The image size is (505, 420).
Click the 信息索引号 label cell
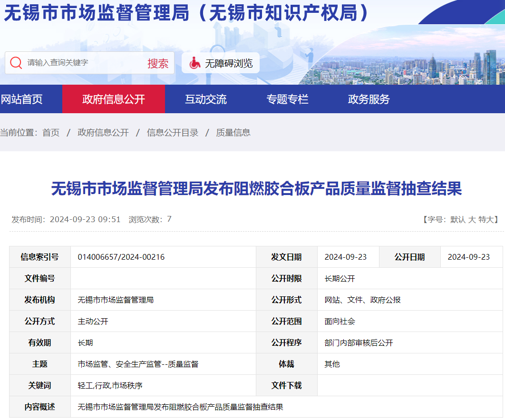coord(40,257)
